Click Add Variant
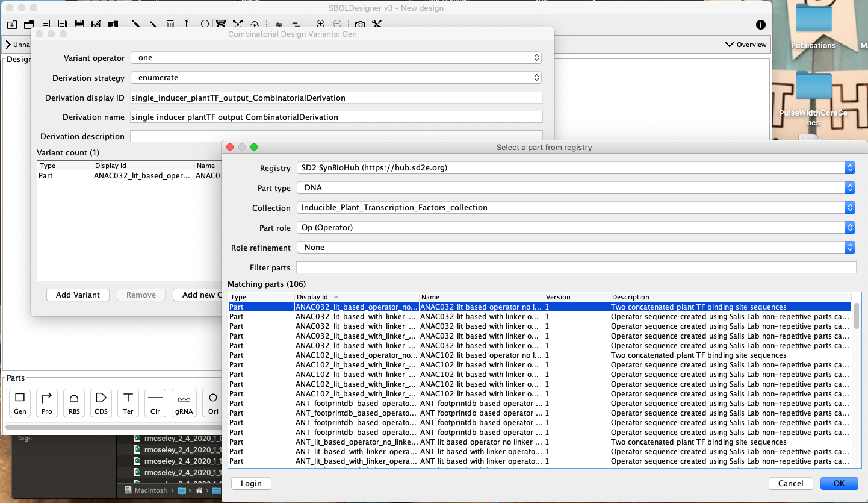 tap(78, 295)
